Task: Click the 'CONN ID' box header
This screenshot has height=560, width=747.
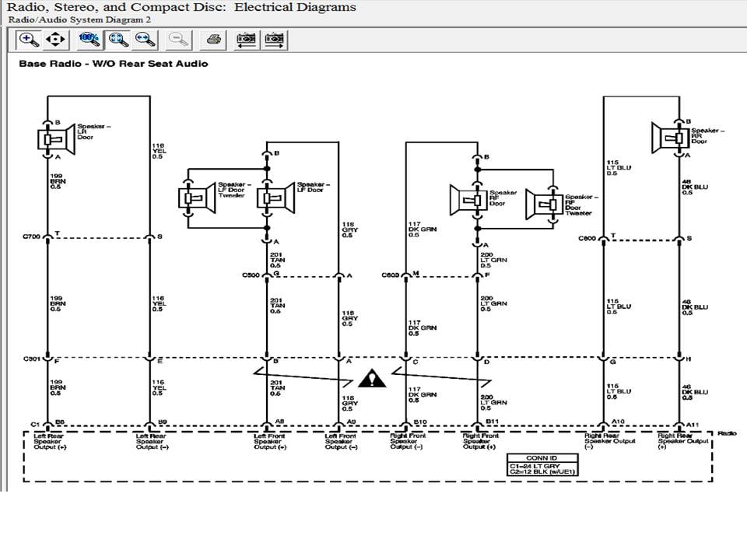Action: pos(542,457)
